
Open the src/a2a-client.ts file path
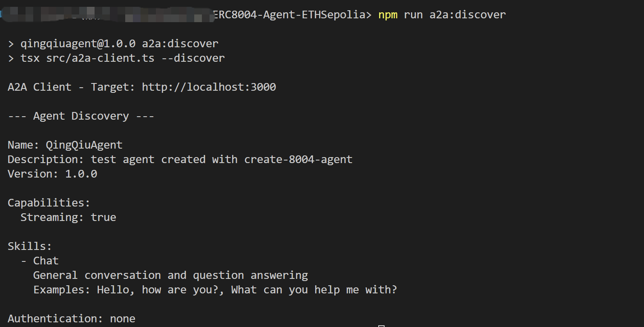tap(100, 58)
